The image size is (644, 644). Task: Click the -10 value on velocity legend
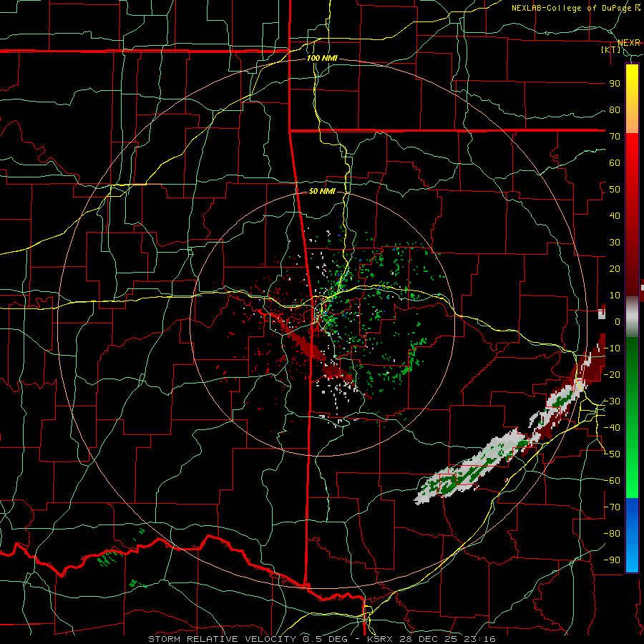point(612,348)
